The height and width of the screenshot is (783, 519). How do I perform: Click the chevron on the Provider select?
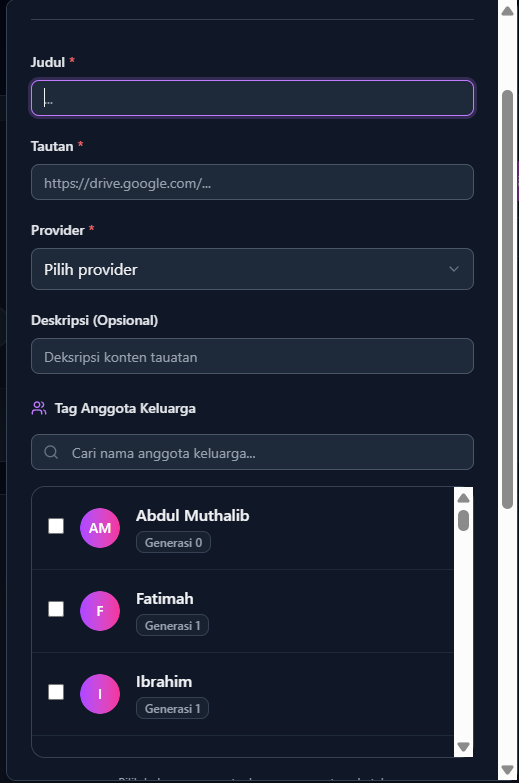pos(454,269)
